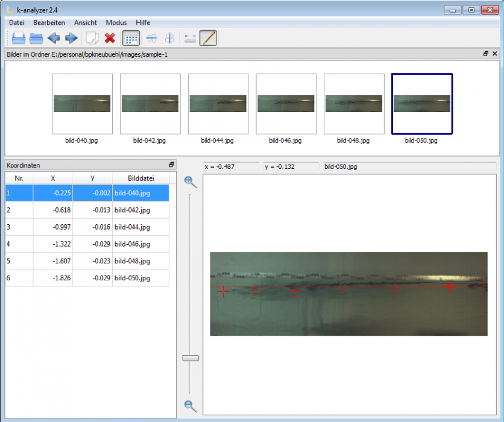The width and height of the screenshot is (504, 422).
Task: Open the Datei menu
Action: click(x=17, y=22)
